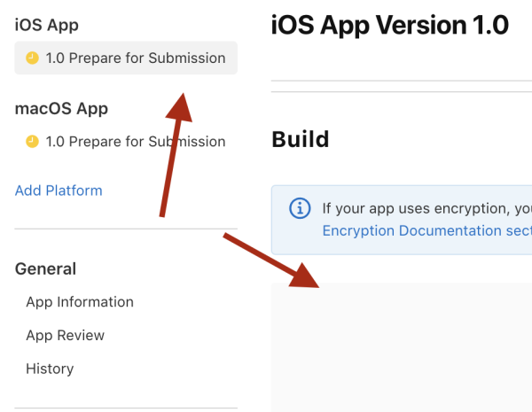Open App Information under General
The image size is (532, 412).
[x=80, y=302]
